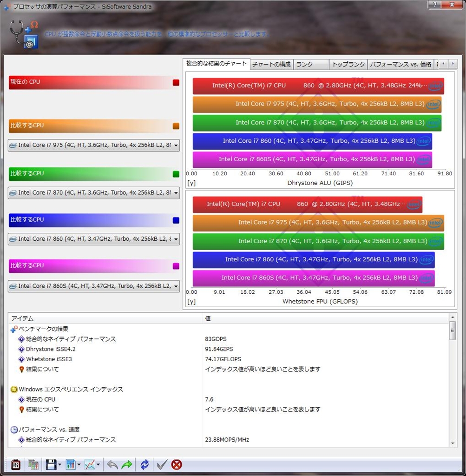
Task: Click the 74.17GFLOPS value
Action: pos(223,359)
